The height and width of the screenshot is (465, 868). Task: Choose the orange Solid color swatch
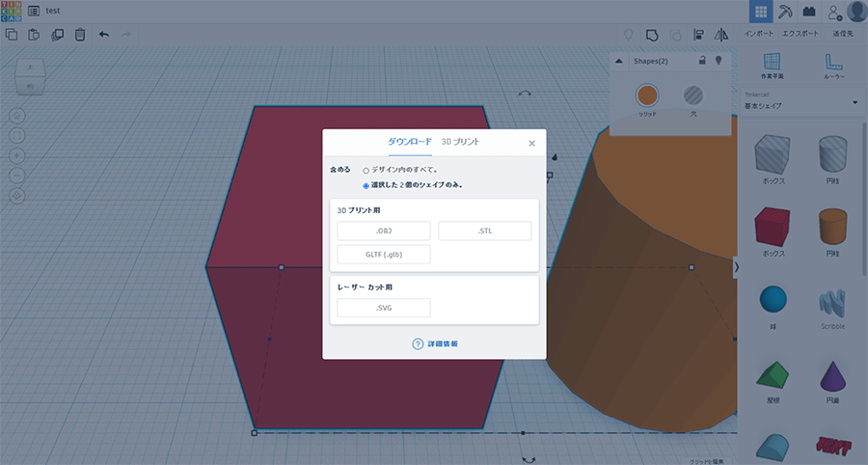point(647,96)
